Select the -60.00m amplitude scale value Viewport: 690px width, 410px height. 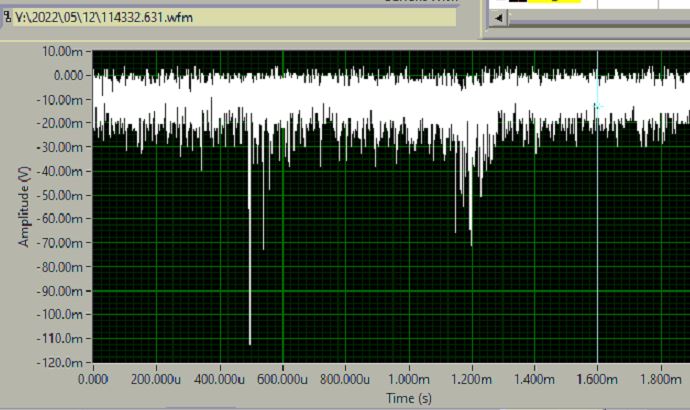60,219
